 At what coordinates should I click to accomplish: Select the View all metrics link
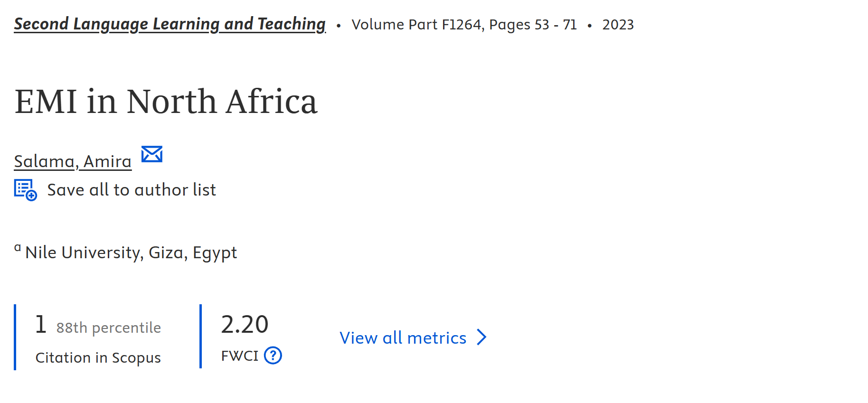point(403,337)
